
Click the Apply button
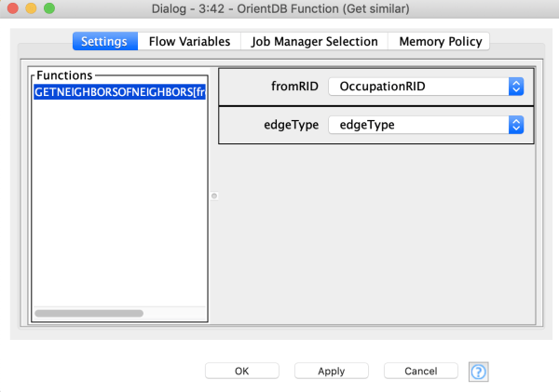332,371
